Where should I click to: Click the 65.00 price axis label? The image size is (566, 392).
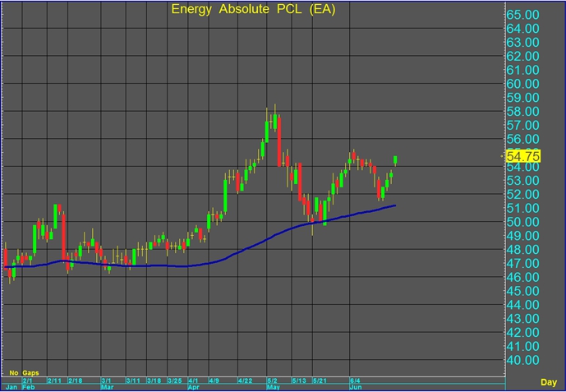[522, 15]
